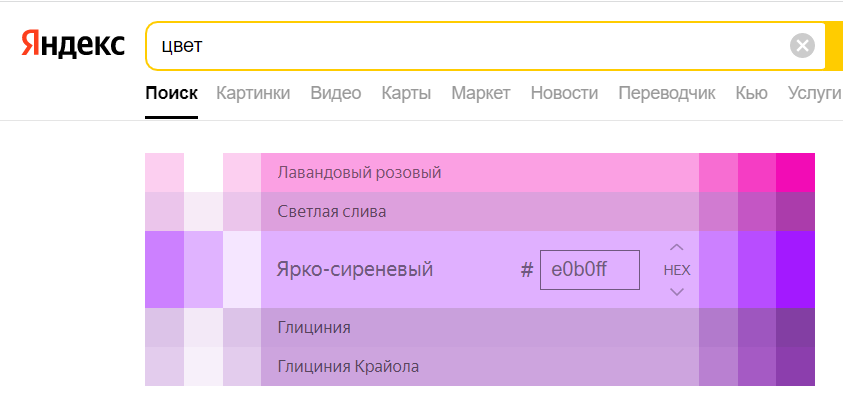Open the Картинки tab
Viewport: 843px width, 408px height.
(x=253, y=93)
